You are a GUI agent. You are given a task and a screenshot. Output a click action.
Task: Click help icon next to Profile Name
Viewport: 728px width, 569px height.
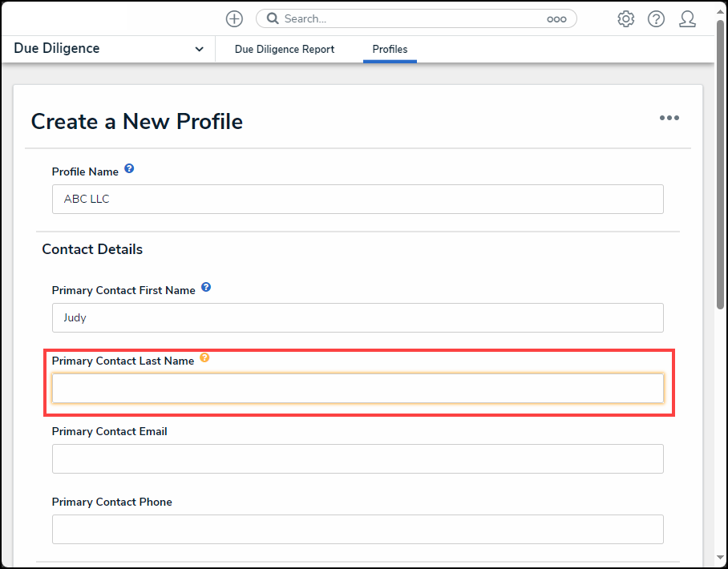click(129, 168)
